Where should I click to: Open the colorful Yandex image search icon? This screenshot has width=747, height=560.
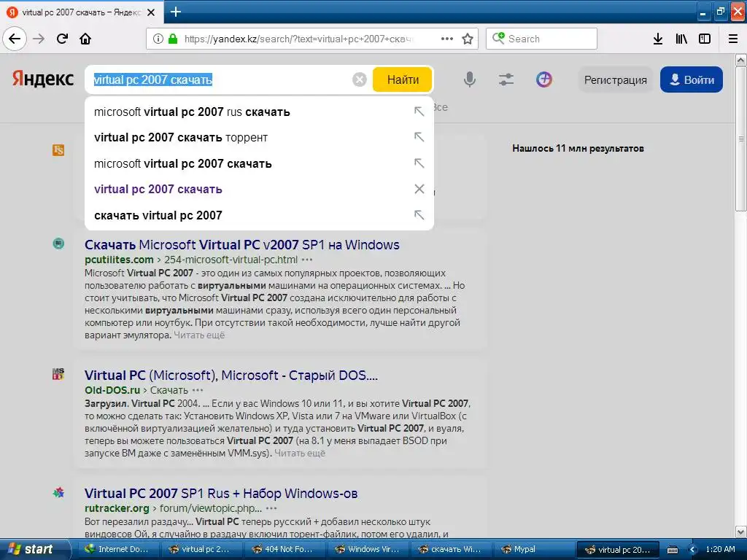(x=544, y=79)
